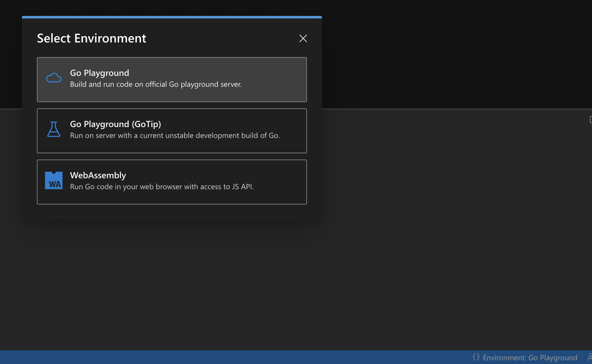
Task: Click the GoTip card description text
Action: coord(175,135)
